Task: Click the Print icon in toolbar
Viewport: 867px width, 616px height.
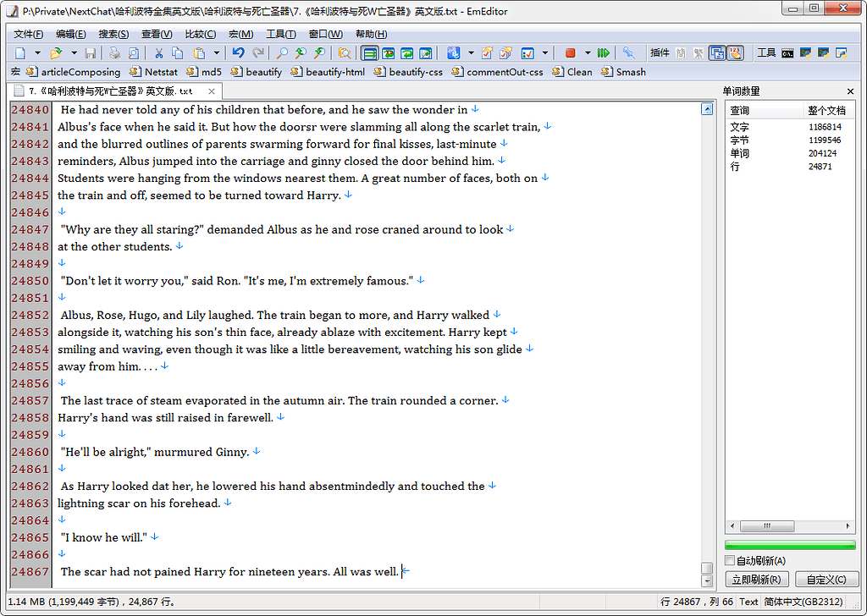Action: (x=114, y=53)
